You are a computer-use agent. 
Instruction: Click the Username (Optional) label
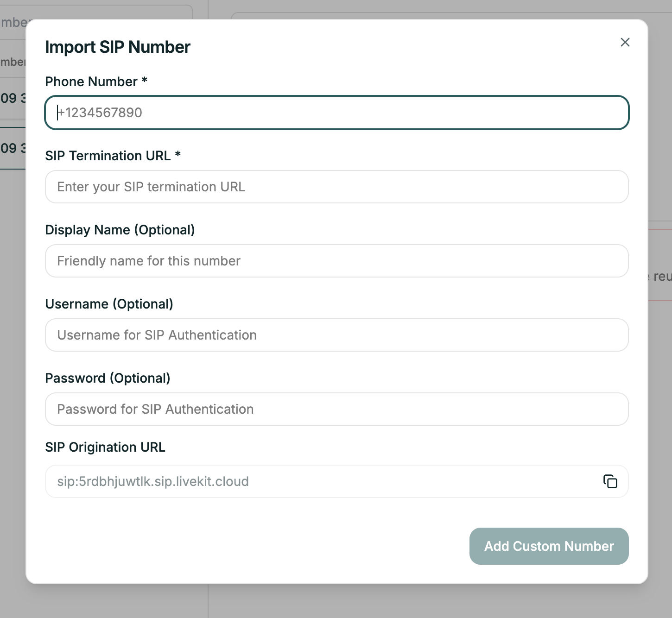coord(109,304)
